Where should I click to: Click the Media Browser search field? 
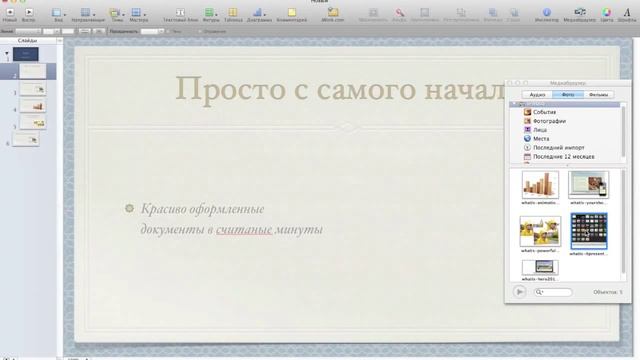pyautogui.click(x=553, y=292)
